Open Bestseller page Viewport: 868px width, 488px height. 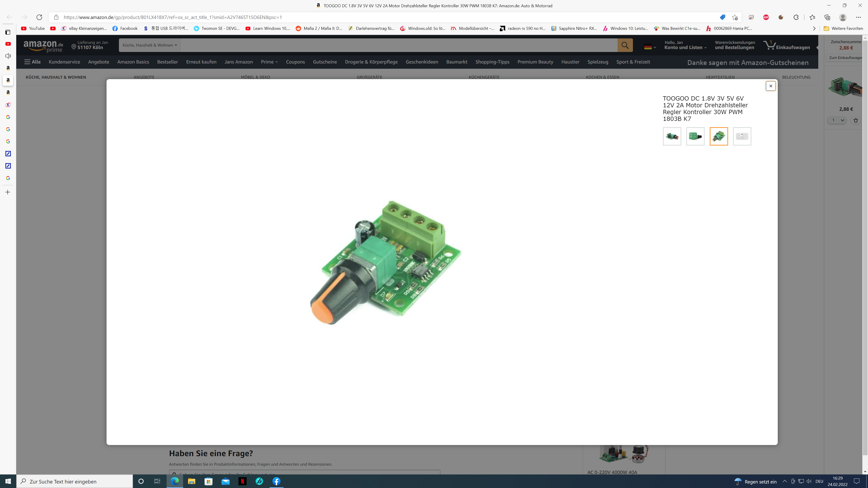click(x=167, y=62)
